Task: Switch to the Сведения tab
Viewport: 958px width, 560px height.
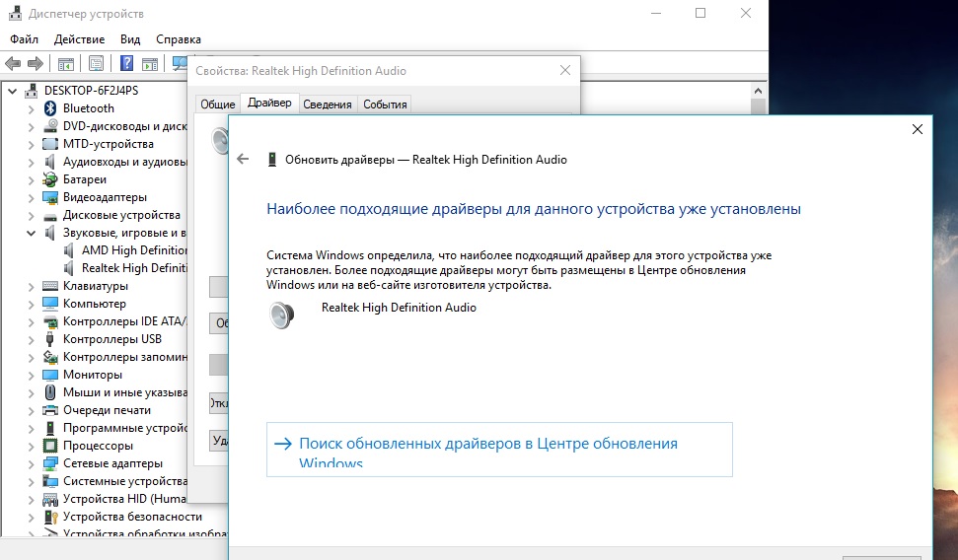Action: click(328, 105)
